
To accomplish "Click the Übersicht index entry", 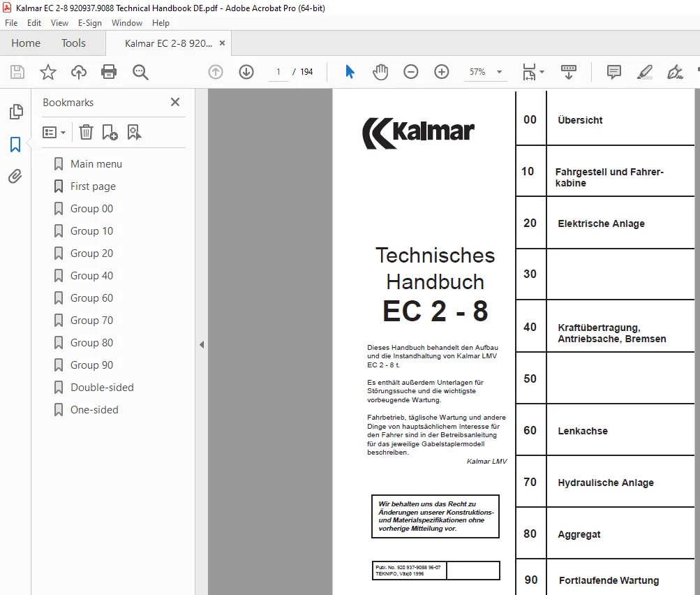I will click(x=580, y=120).
